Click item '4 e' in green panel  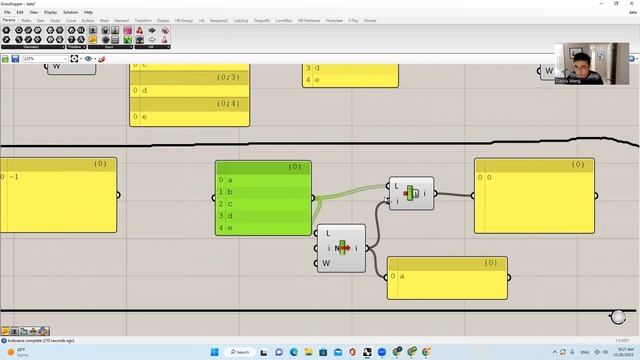click(263, 228)
